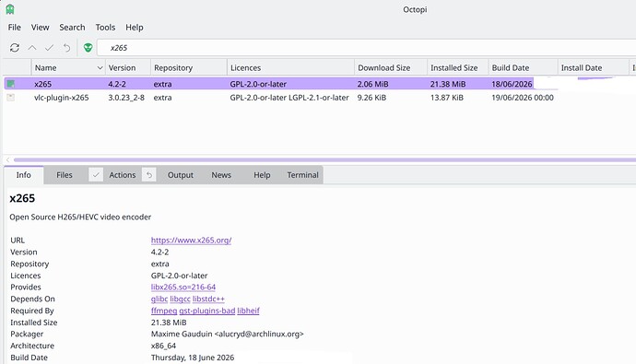Click the sync database refresh icon
Viewport: 636px width, 364px height.
coord(15,48)
